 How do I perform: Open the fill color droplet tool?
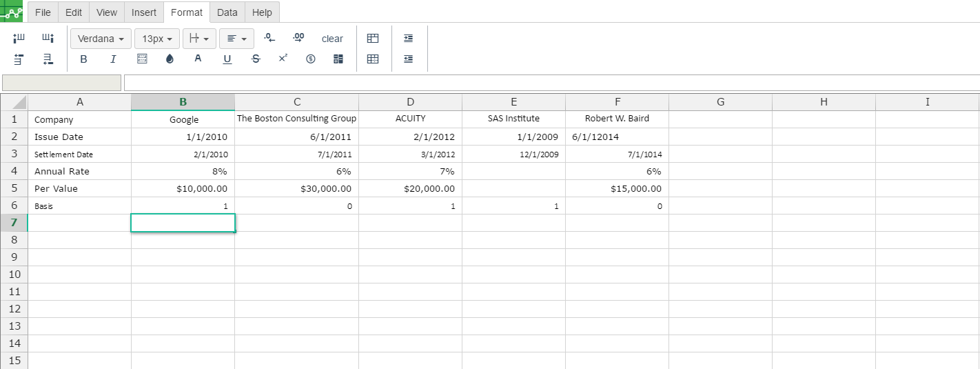click(170, 59)
